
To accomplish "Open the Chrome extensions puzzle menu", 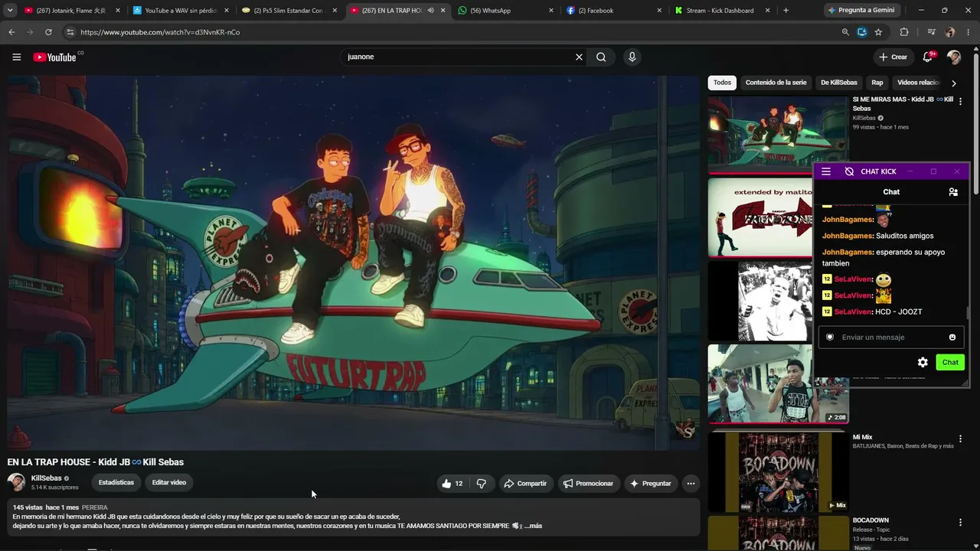I will point(904,32).
